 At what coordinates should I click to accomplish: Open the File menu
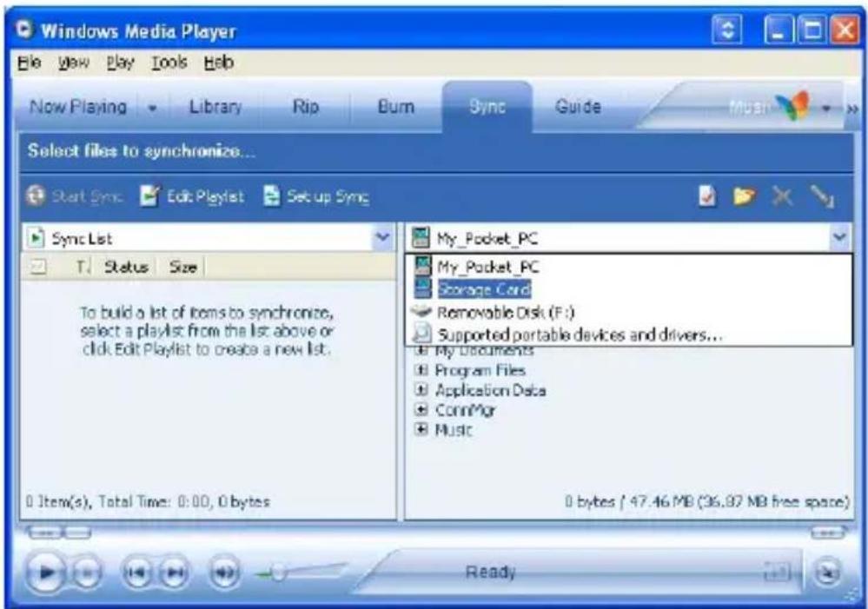tap(29, 62)
